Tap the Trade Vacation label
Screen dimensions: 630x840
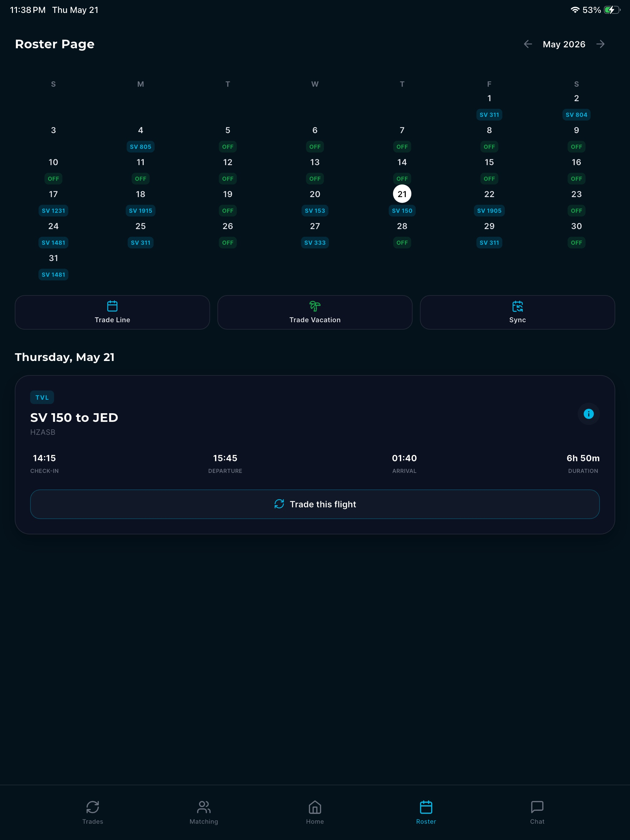pyautogui.click(x=315, y=320)
